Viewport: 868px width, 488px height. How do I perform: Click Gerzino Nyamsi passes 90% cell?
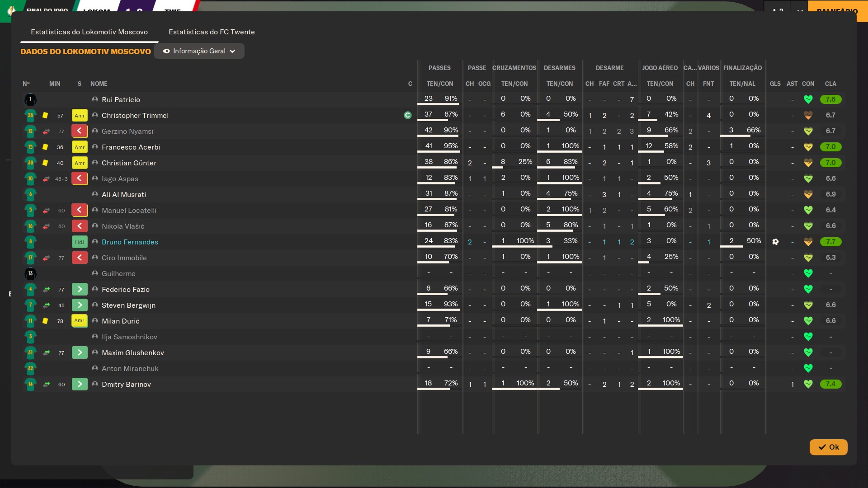click(451, 130)
